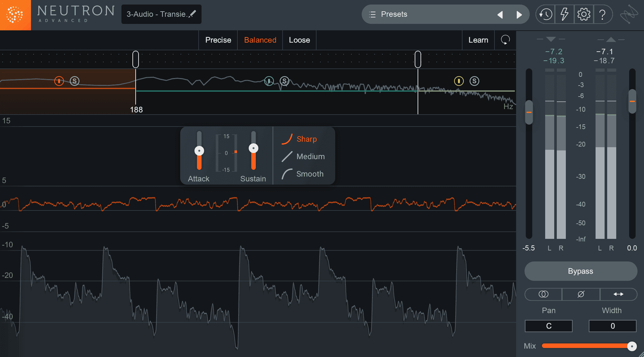Click the Mix slider handle
Viewport: 644px width, 357px height.
pos(632,346)
